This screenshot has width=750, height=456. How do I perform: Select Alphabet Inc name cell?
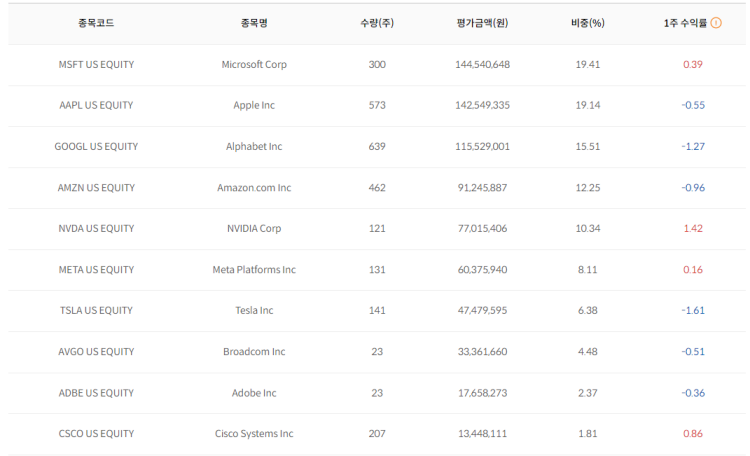coord(254,146)
